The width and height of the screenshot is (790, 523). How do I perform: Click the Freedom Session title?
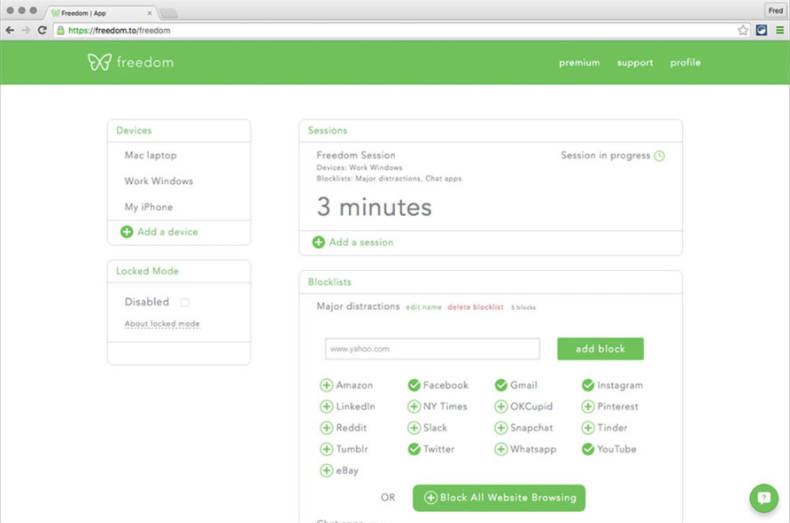[x=356, y=155]
